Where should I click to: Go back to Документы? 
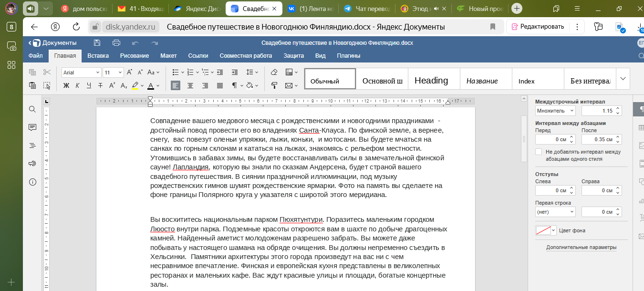(x=52, y=42)
